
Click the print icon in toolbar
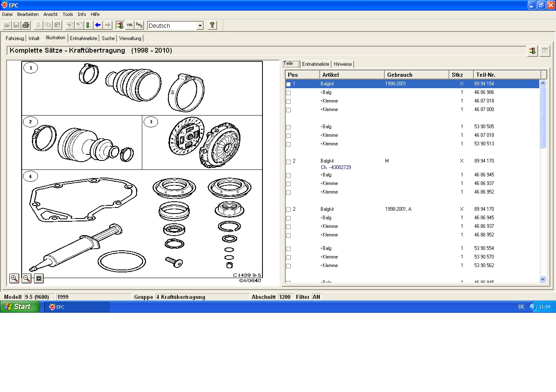coord(26,25)
